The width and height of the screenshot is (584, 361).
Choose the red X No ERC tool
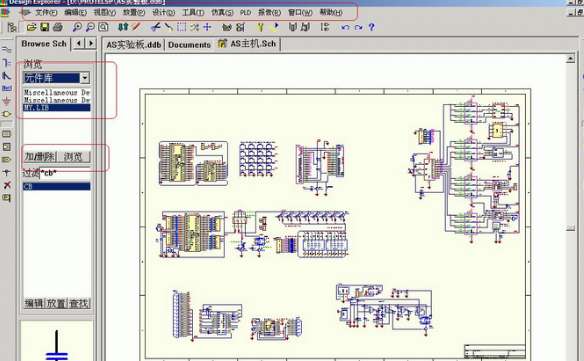pyautogui.click(x=7, y=185)
